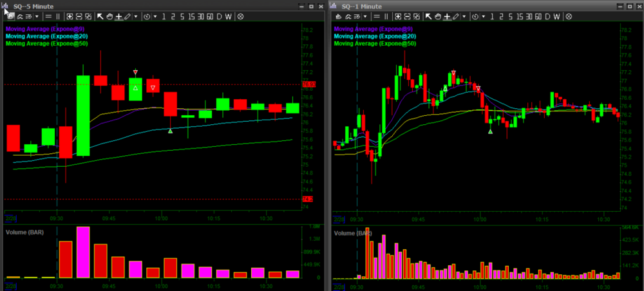Activate the crosshair tool in SQ--5 Minute chart
The height and width of the screenshot is (291, 644).
[118, 16]
